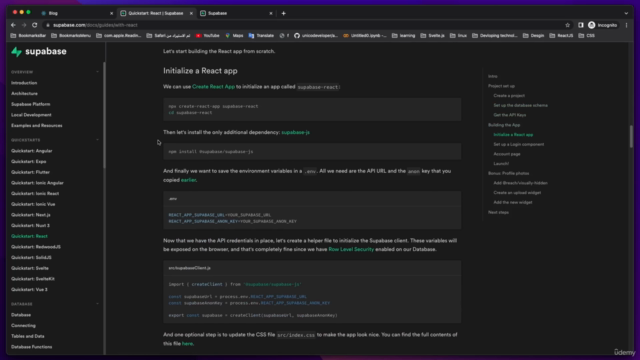
Task: Open the Untitled0.ipynb bookmark
Action: (365, 36)
